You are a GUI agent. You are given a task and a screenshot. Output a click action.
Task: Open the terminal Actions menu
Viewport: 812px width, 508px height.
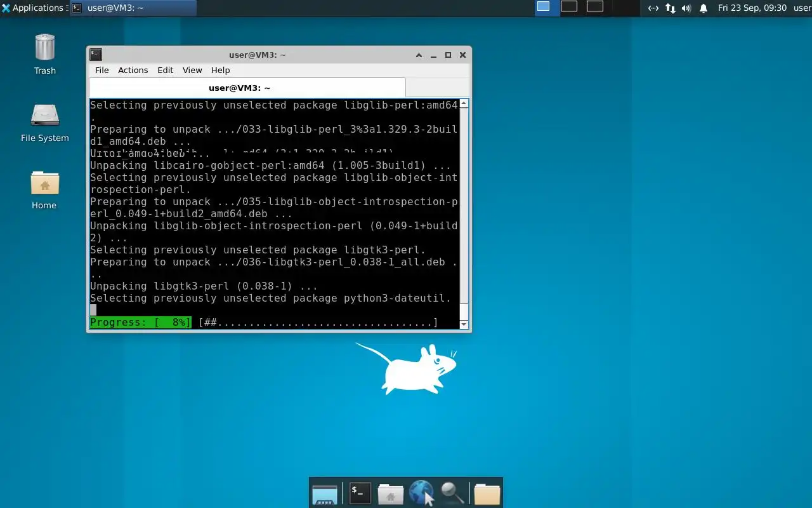coord(133,70)
